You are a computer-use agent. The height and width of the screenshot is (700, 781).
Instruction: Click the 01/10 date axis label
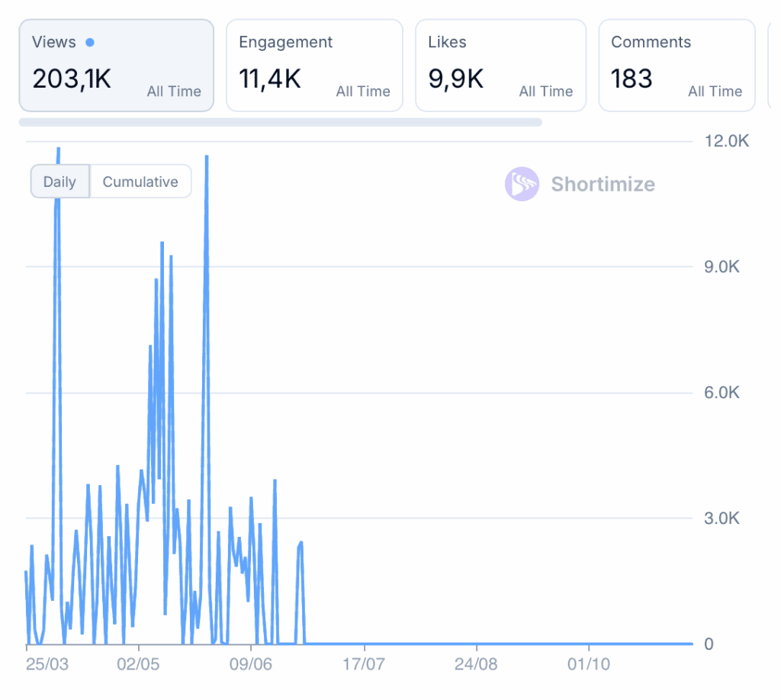[588, 664]
